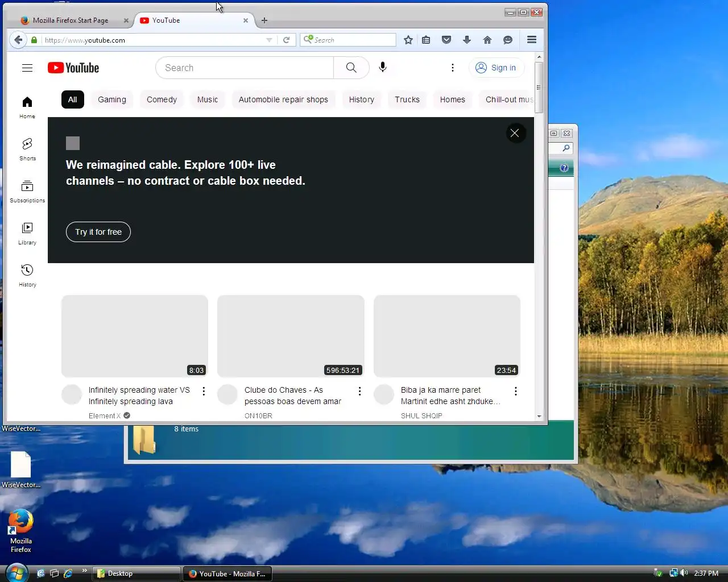Select the All category chip
Viewport: 728px width, 582px height.
point(73,99)
